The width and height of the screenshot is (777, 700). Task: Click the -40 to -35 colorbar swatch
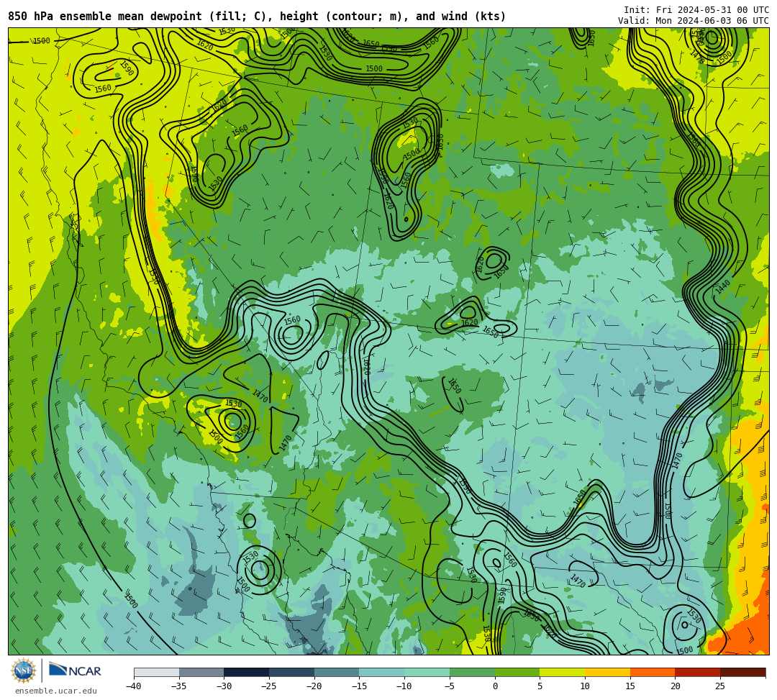(x=157, y=672)
